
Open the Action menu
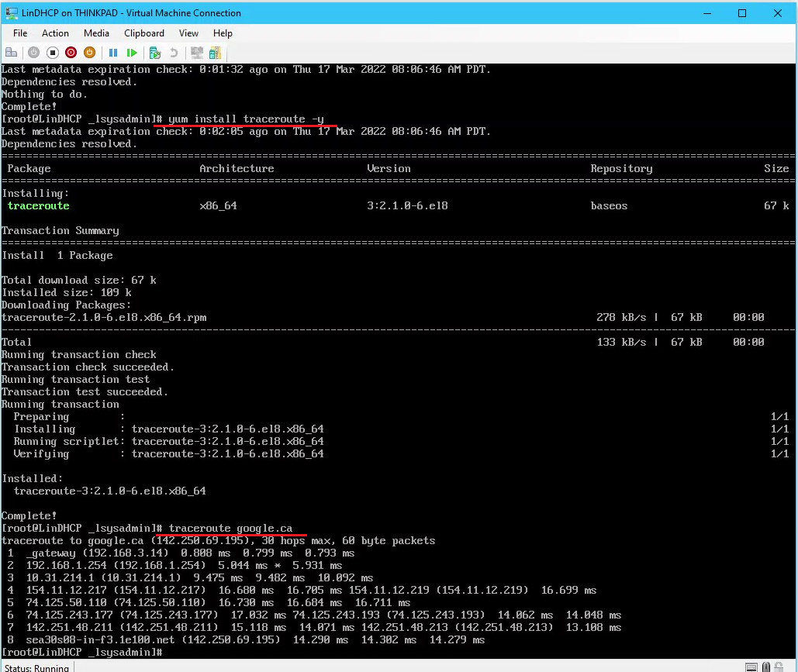click(x=55, y=33)
